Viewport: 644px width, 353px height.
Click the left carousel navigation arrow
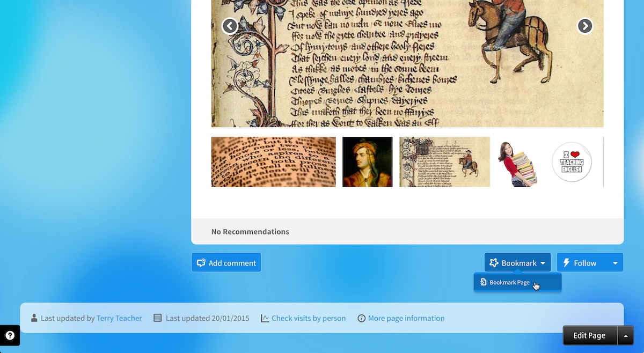pos(230,26)
